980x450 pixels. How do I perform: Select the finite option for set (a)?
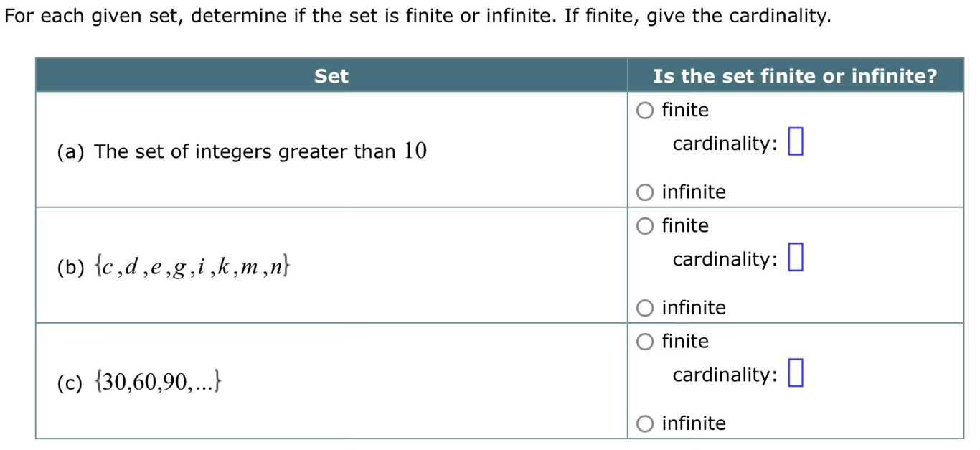pos(645,111)
